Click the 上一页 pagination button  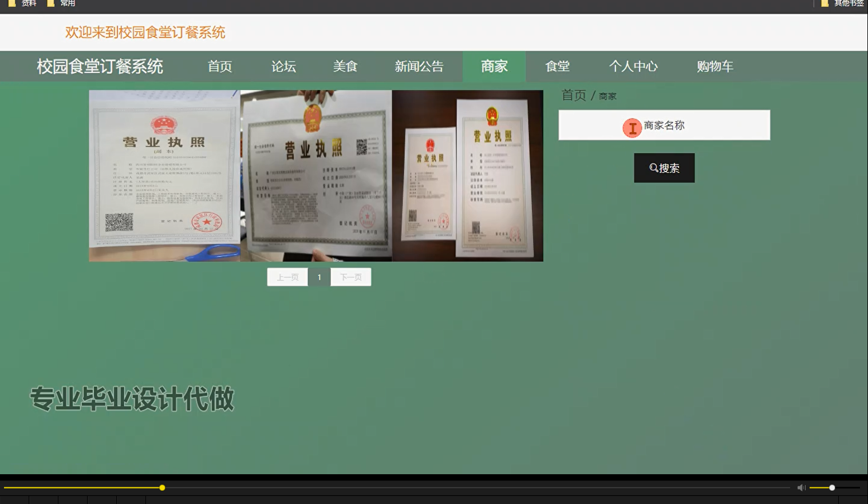[287, 277]
